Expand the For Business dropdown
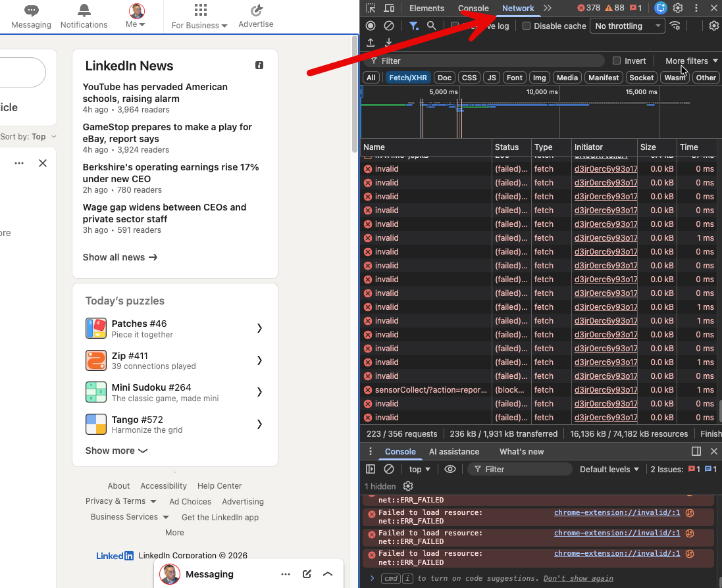Screen dimensions: 722x588 199,16
